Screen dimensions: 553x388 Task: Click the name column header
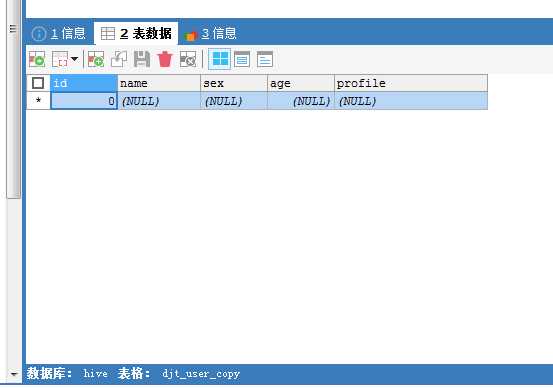(159, 83)
